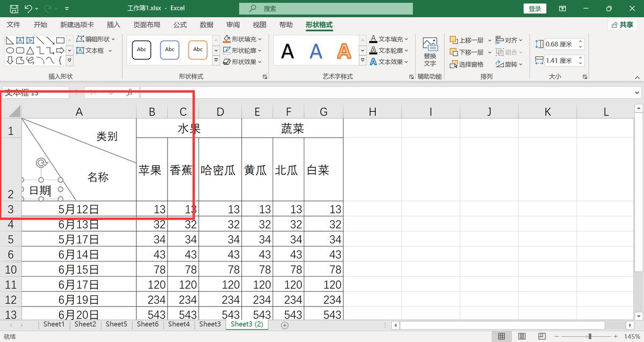Open the 形状填充 shape fill tool

[x=240, y=39]
